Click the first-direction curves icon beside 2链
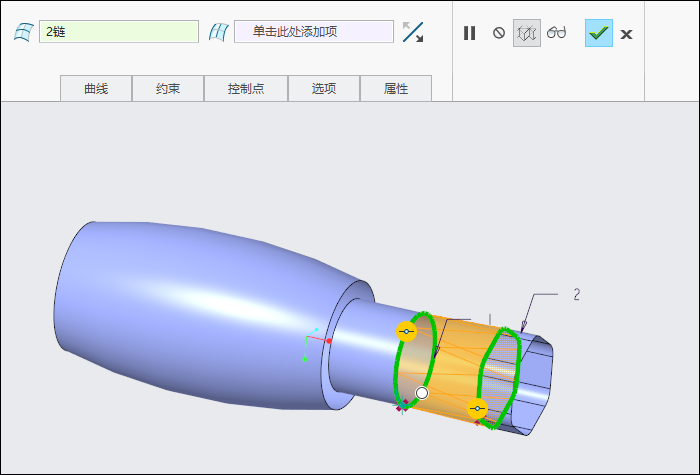This screenshot has width=700, height=475. click(24, 32)
